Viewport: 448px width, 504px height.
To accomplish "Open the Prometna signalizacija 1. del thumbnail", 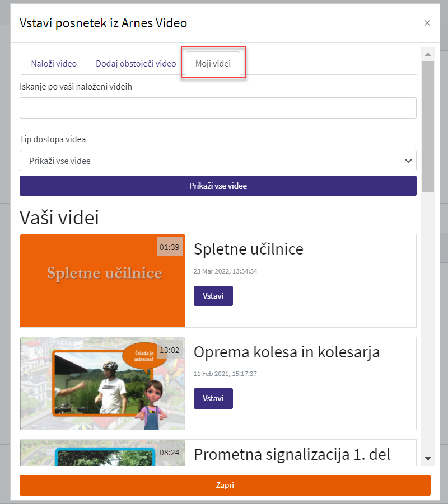I will click(x=102, y=453).
